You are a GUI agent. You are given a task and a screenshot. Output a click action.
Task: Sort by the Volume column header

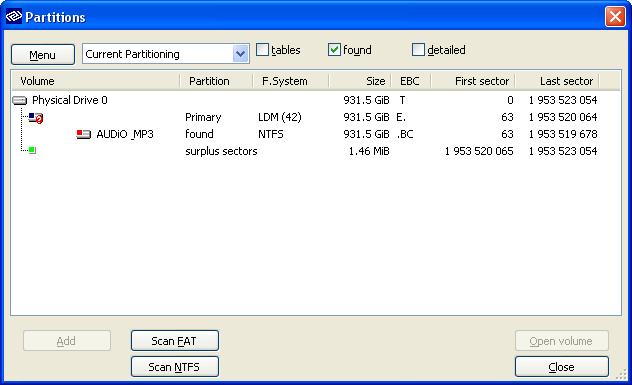[x=95, y=81]
